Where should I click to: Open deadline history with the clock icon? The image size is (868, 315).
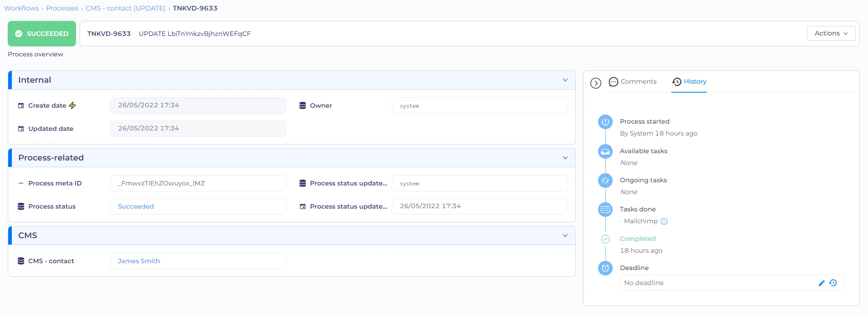point(833,283)
